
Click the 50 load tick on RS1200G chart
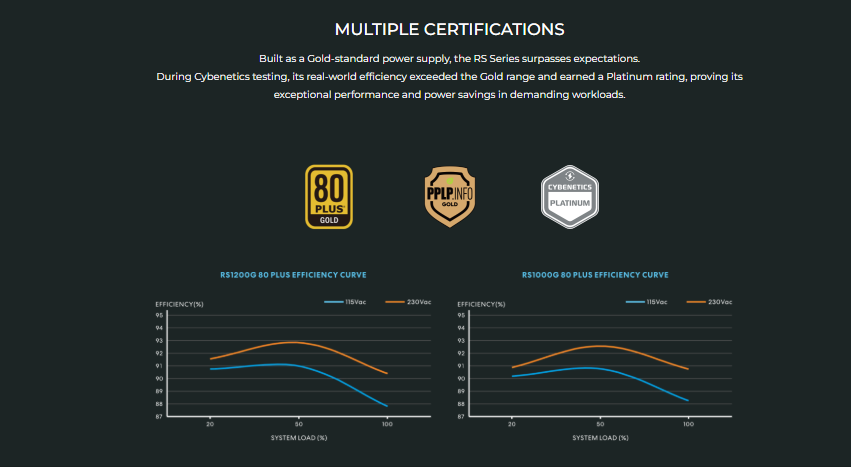tap(297, 425)
